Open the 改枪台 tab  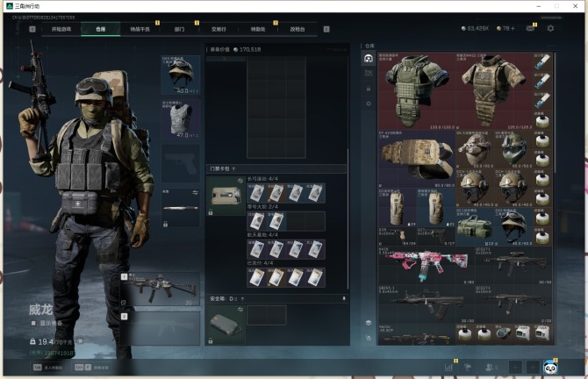[298, 29]
